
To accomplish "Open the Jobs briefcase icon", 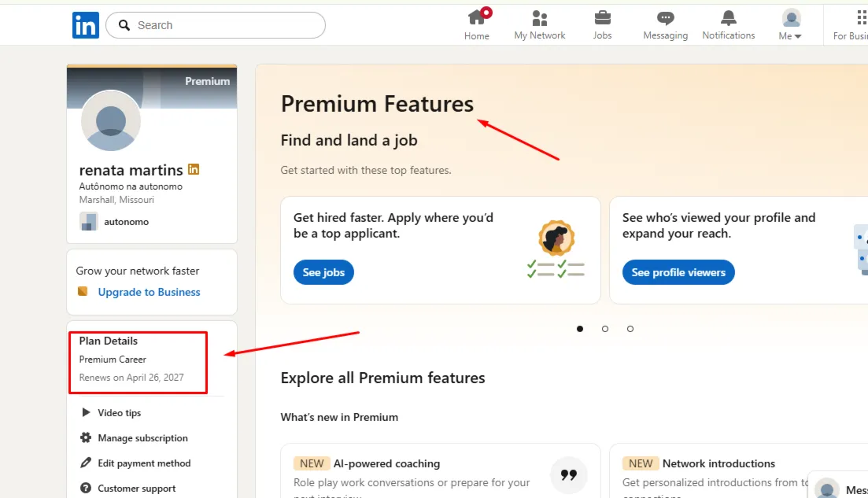I will coord(602,18).
